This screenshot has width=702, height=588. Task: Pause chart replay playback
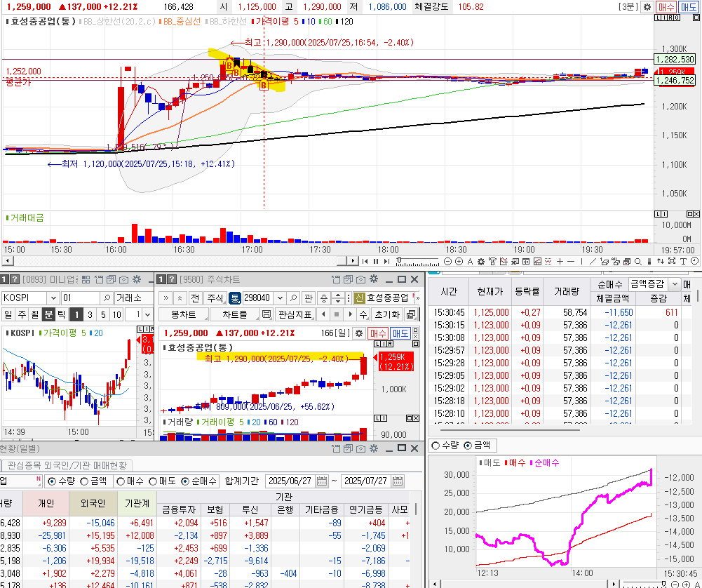click(376, 261)
